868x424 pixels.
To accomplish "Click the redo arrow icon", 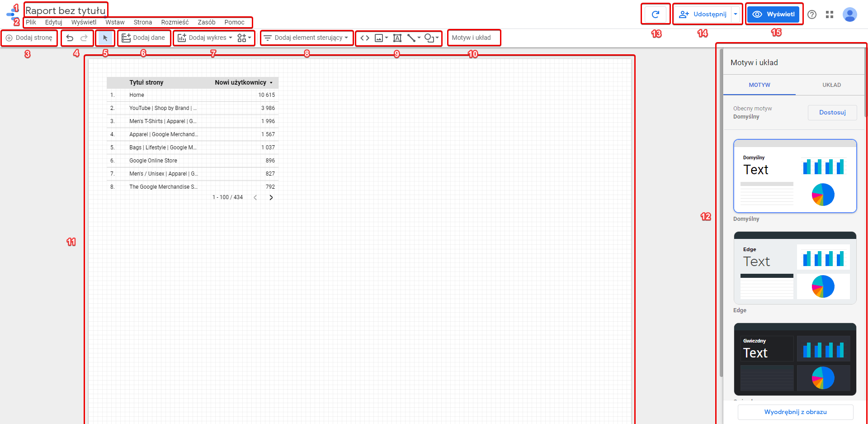I will tap(84, 38).
